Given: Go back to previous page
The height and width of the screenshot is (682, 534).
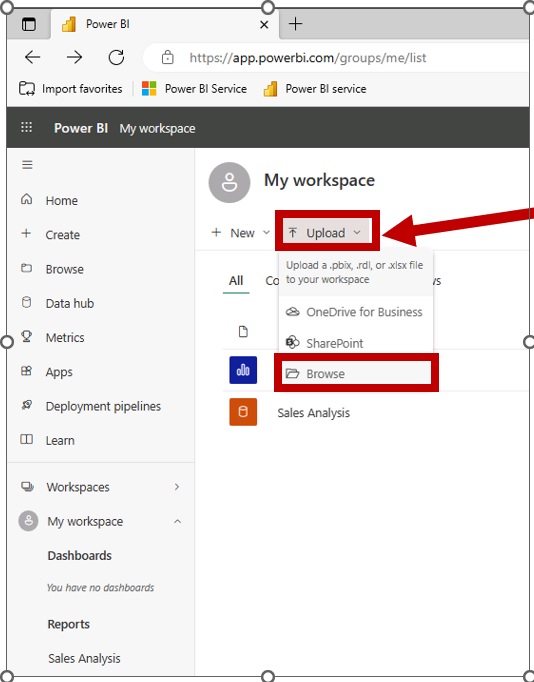Looking at the screenshot, I should (33, 57).
